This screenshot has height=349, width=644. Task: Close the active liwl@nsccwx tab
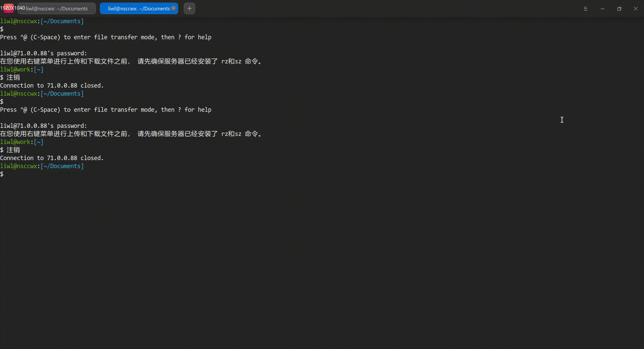pyautogui.click(x=173, y=8)
